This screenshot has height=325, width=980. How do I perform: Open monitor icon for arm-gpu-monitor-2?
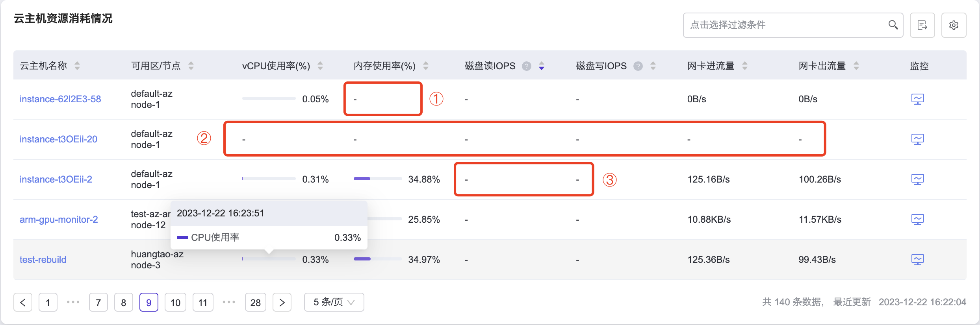point(917,219)
